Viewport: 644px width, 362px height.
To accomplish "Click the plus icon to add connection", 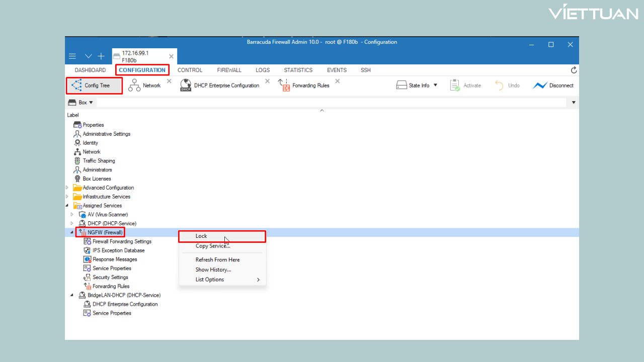I will coord(101,56).
